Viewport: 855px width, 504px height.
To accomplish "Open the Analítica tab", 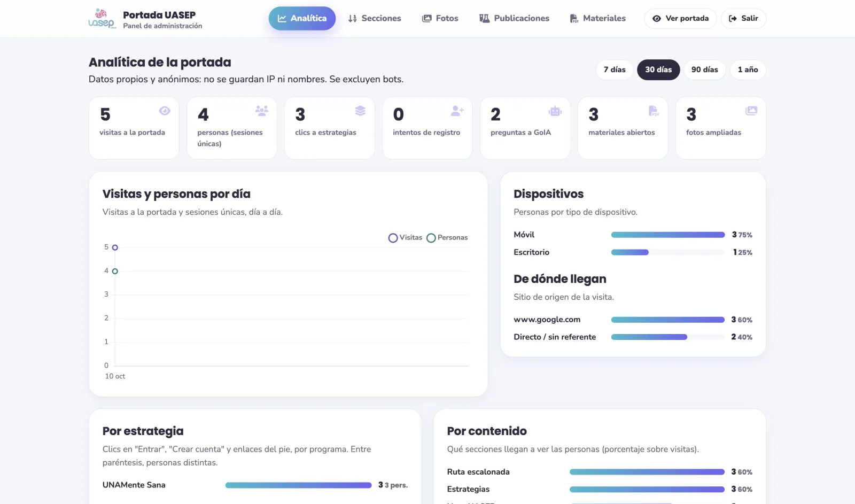I will coord(302,18).
